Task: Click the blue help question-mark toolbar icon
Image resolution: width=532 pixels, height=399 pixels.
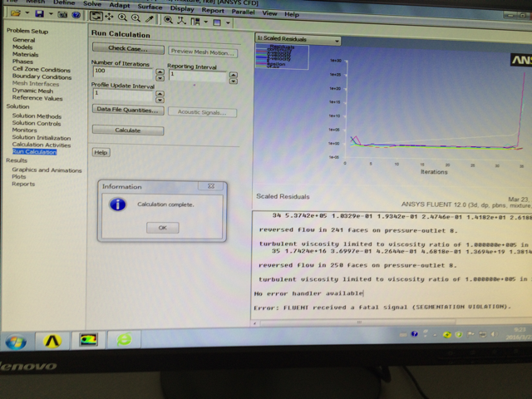Action: (76, 15)
